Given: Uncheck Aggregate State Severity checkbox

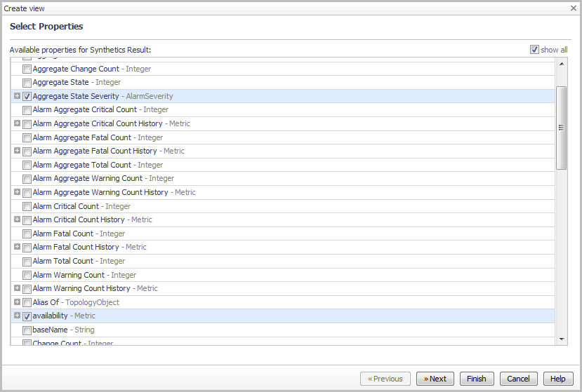Looking at the screenshot, I should coord(27,96).
